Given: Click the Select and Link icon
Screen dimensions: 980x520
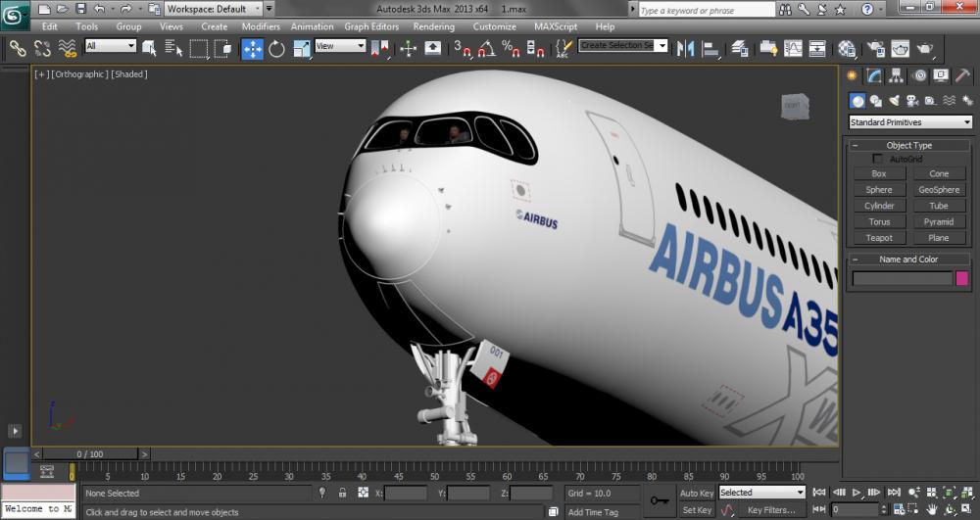Looking at the screenshot, I should (18, 48).
